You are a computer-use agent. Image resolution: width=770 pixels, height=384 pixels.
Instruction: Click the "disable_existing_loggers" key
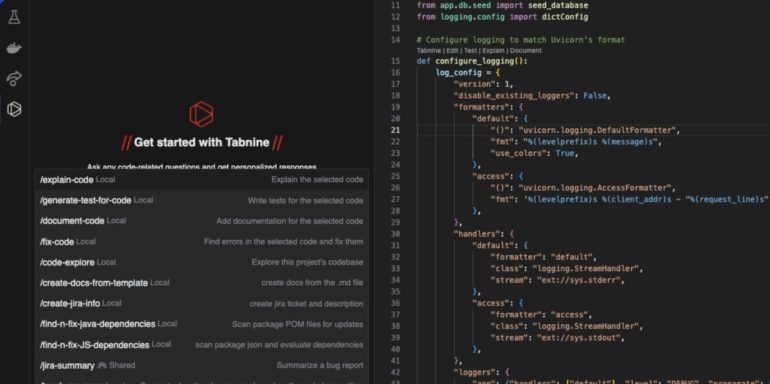pyautogui.click(x=514, y=96)
